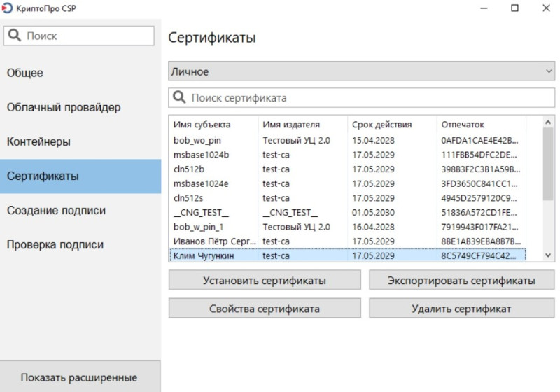Click thumbprint 4945D2579120C9...
The image size is (560, 392).
click(x=479, y=198)
